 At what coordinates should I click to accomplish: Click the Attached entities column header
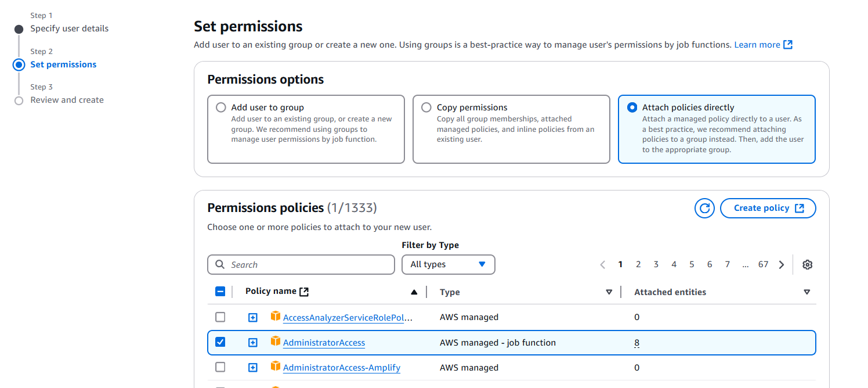[x=670, y=292]
